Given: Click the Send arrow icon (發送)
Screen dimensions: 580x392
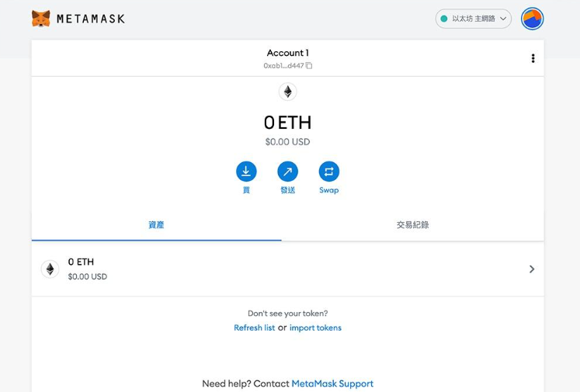Looking at the screenshot, I should 288,172.
